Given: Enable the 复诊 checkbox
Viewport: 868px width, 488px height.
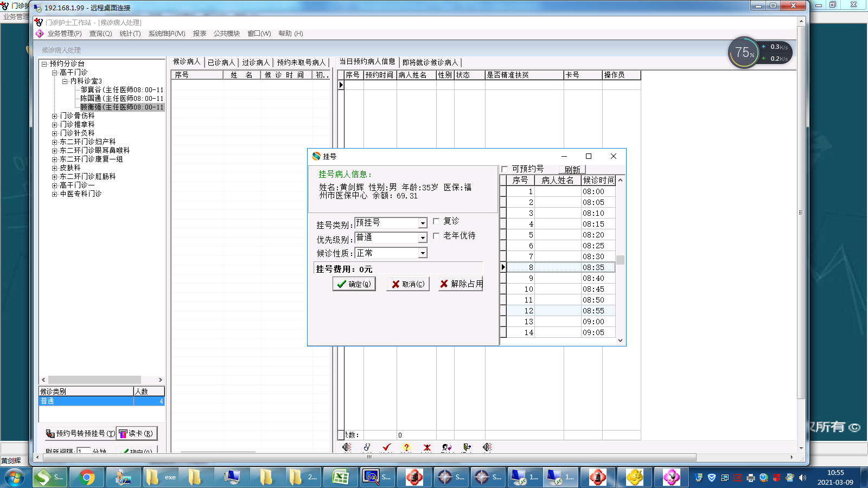Looking at the screenshot, I should (436, 221).
